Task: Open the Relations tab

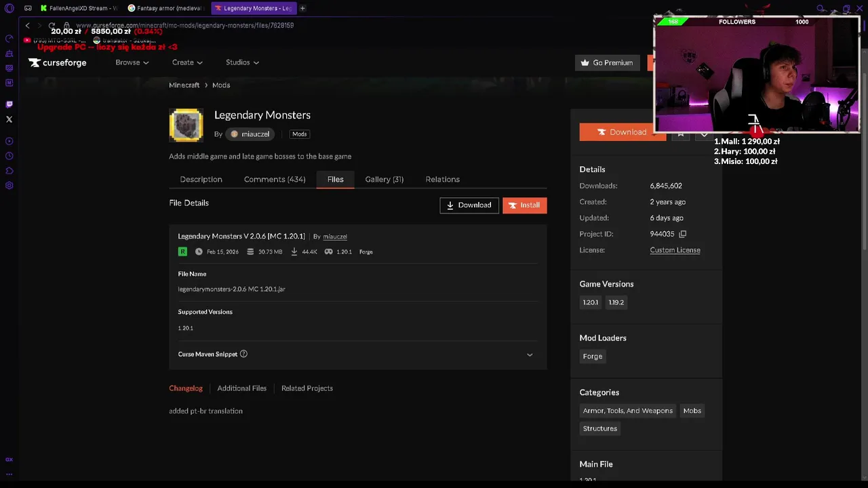Action: pos(442,179)
